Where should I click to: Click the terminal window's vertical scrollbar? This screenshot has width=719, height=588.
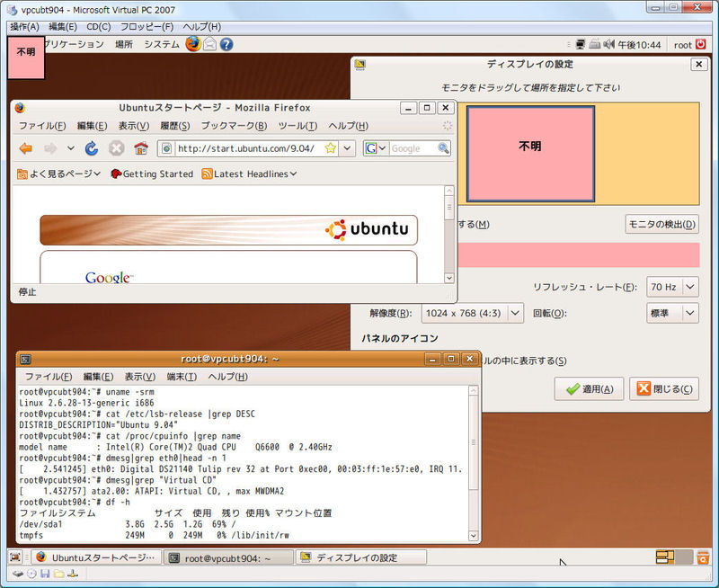click(x=474, y=463)
